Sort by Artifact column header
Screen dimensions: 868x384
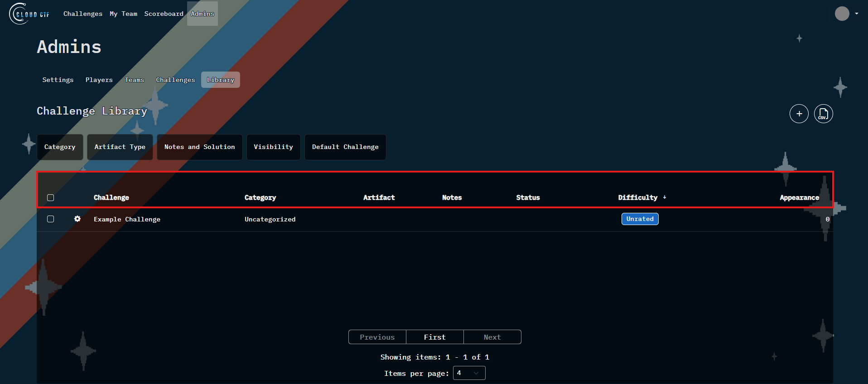point(379,197)
